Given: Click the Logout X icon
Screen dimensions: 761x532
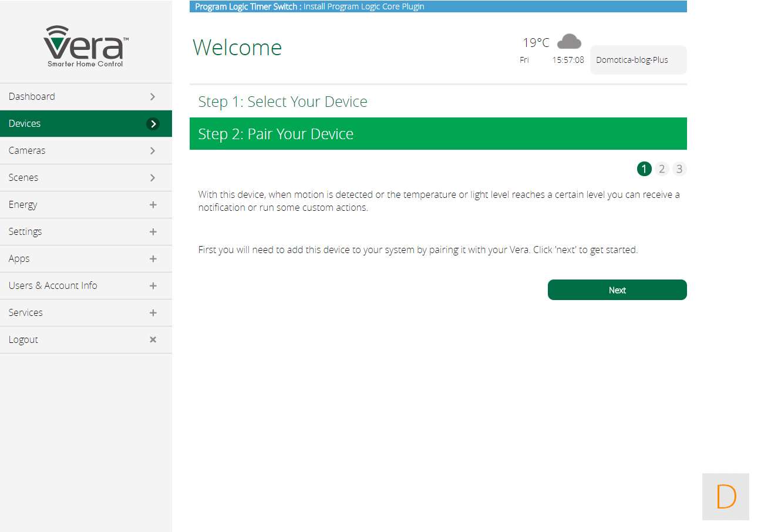Looking at the screenshot, I should 153,339.
